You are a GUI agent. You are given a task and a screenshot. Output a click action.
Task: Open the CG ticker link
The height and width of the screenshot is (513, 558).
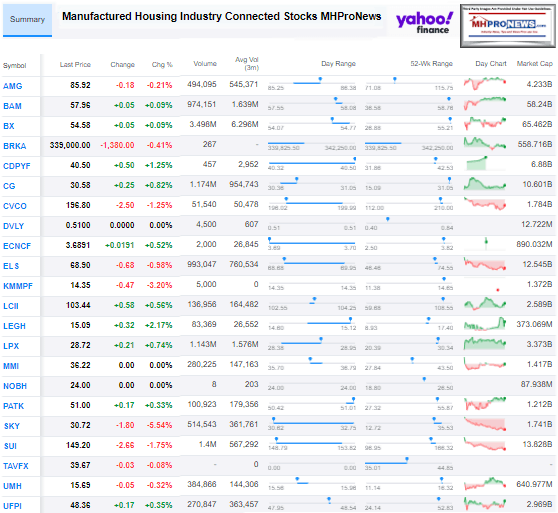tap(9, 186)
